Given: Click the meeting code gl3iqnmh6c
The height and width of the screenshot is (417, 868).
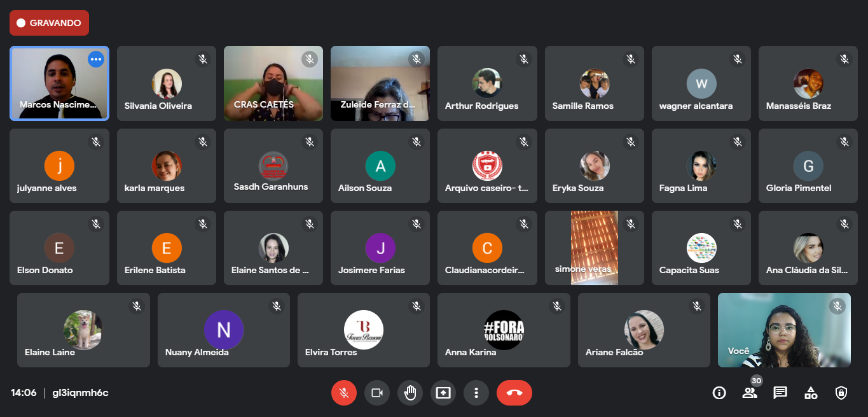Looking at the screenshot, I should (x=80, y=393).
